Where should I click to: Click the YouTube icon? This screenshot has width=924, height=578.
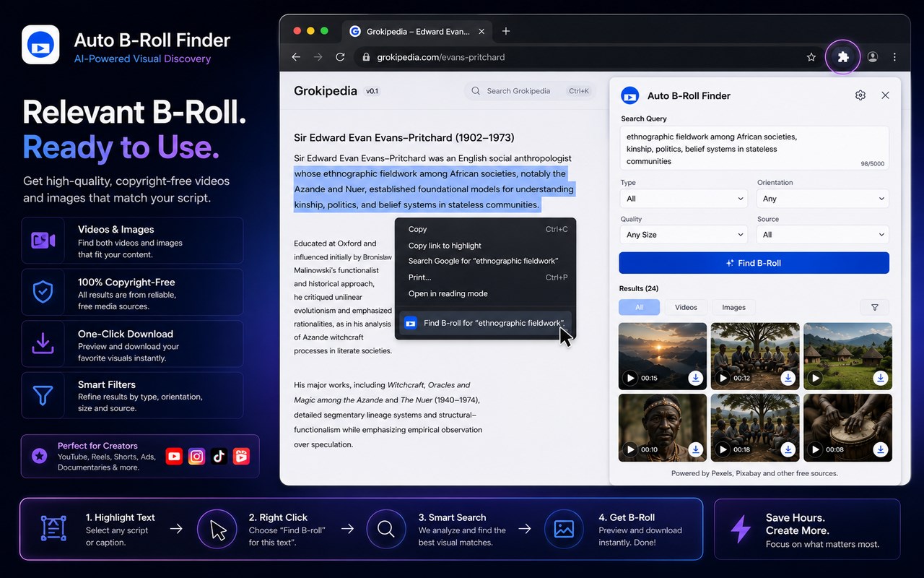tap(174, 456)
